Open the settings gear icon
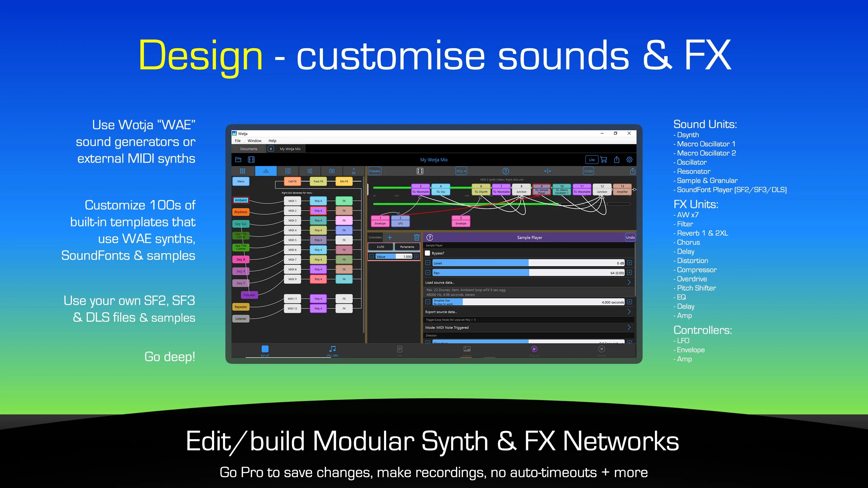Viewport: 868px width, 488px height. (629, 160)
